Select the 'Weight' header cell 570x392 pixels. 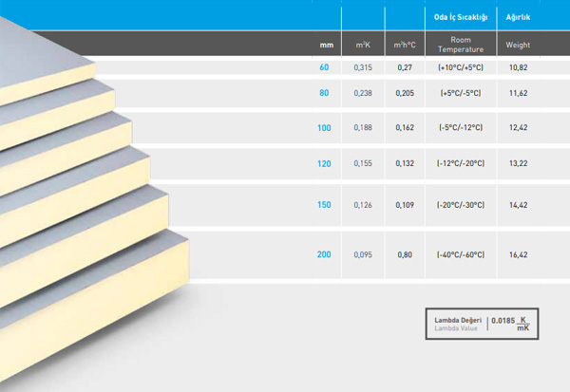pyautogui.click(x=518, y=45)
